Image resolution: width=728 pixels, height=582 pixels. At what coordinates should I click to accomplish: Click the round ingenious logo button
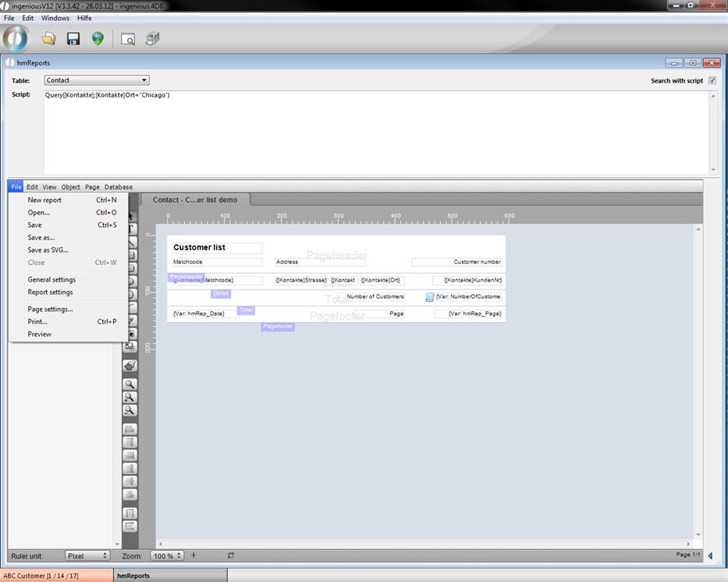16,38
